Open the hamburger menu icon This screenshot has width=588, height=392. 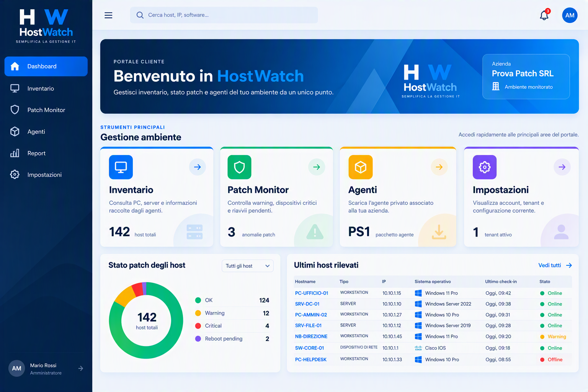[x=108, y=15]
